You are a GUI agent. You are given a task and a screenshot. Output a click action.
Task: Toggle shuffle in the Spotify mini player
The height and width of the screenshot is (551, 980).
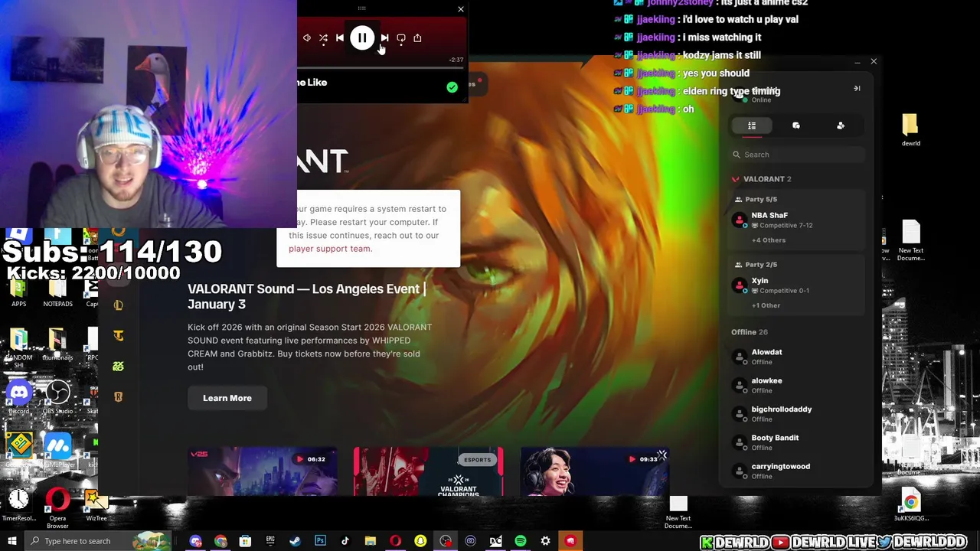[323, 37]
